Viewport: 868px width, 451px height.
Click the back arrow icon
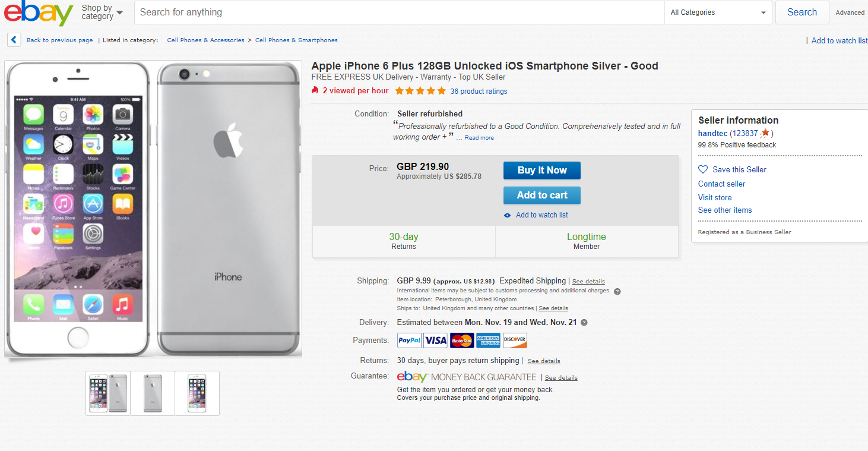(x=14, y=40)
